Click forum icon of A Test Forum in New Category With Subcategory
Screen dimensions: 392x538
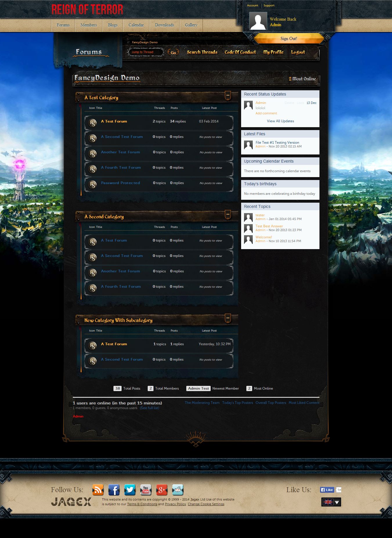click(x=93, y=346)
